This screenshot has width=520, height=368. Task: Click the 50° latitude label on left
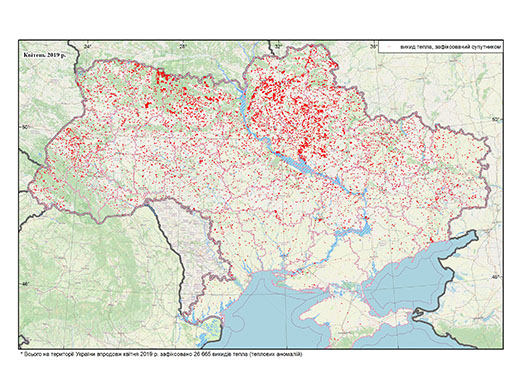pos(26,127)
